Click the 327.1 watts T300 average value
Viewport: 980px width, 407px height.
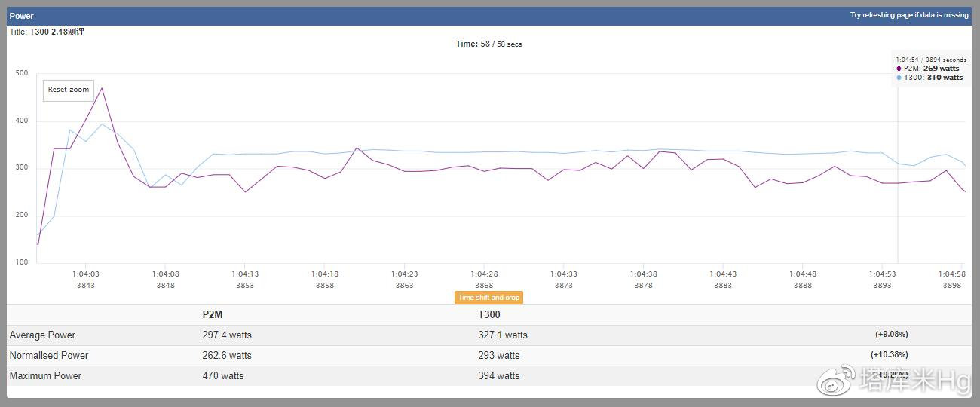click(x=503, y=335)
